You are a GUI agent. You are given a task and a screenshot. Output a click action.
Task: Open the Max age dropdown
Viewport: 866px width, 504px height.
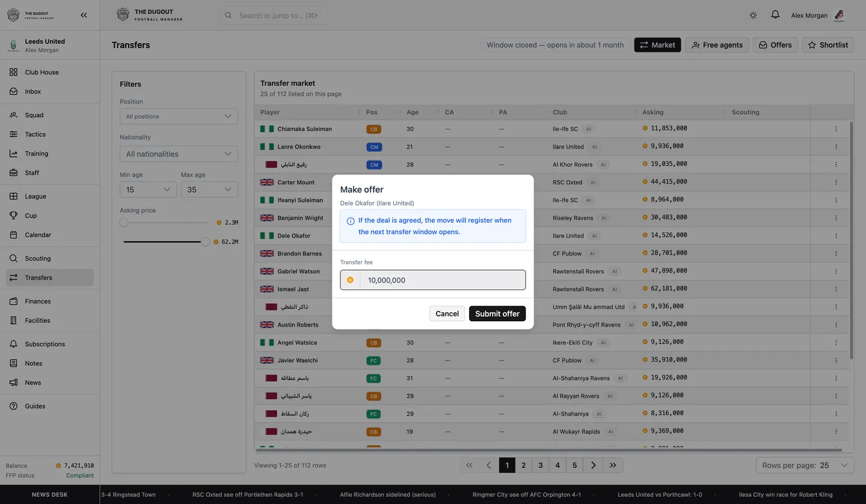pos(209,189)
